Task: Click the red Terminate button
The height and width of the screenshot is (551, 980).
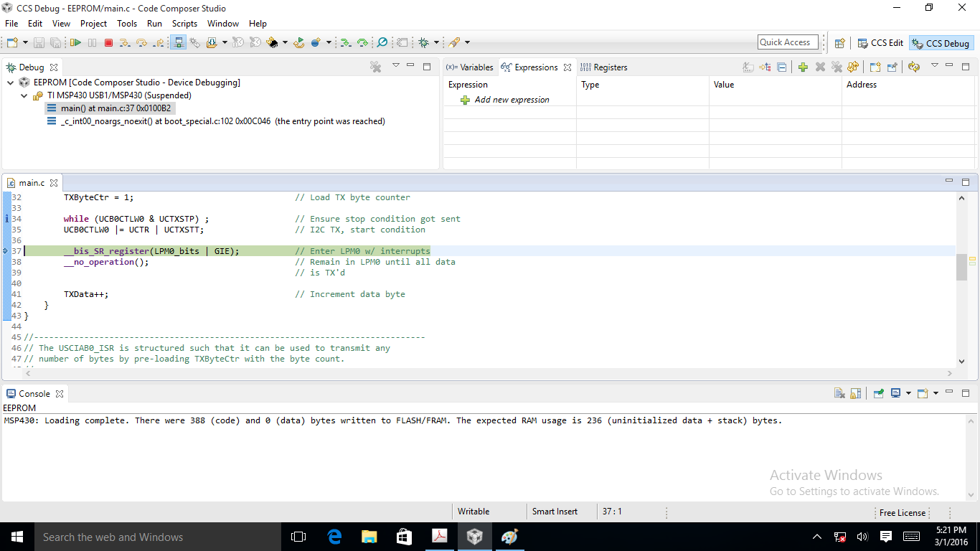Action: pos(108,43)
